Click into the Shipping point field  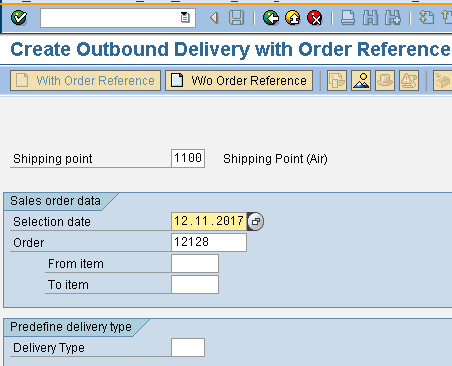pyautogui.click(x=188, y=158)
